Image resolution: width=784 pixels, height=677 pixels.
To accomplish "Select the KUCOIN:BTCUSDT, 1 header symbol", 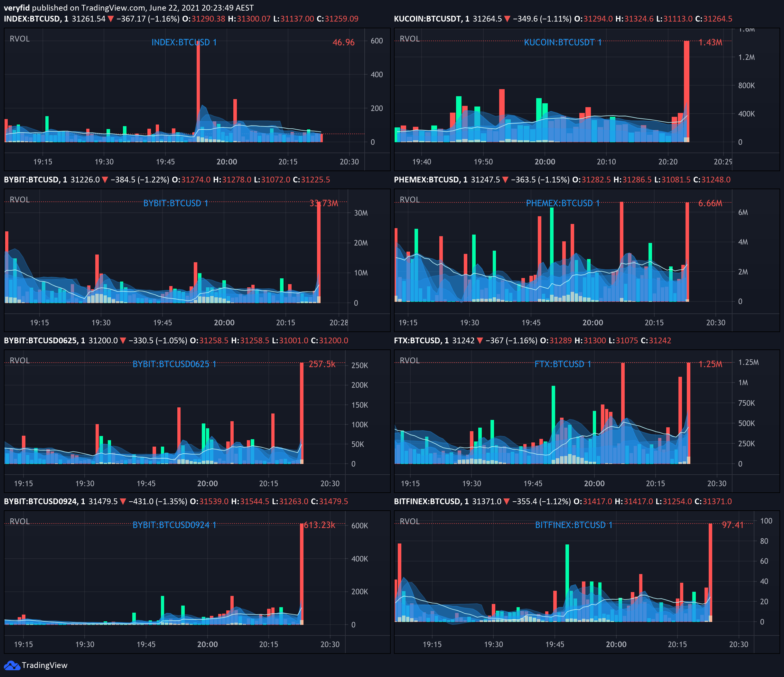I will click(432, 19).
